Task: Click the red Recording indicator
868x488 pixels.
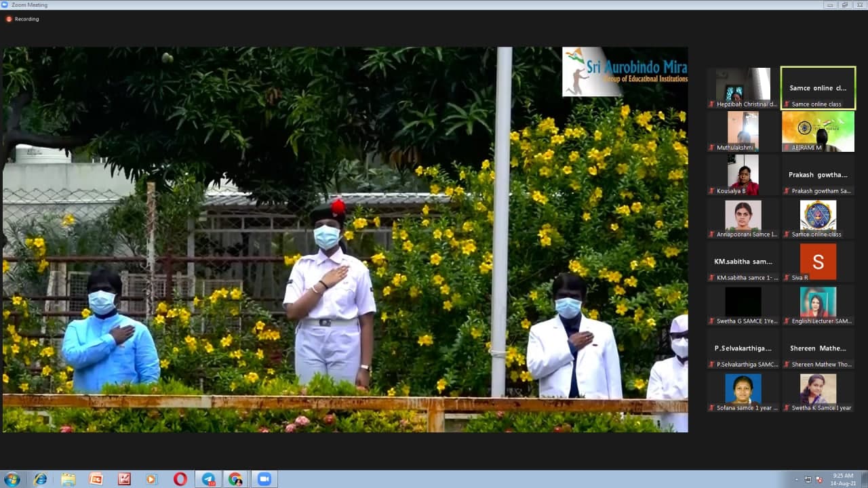Action: (x=9, y=19)
